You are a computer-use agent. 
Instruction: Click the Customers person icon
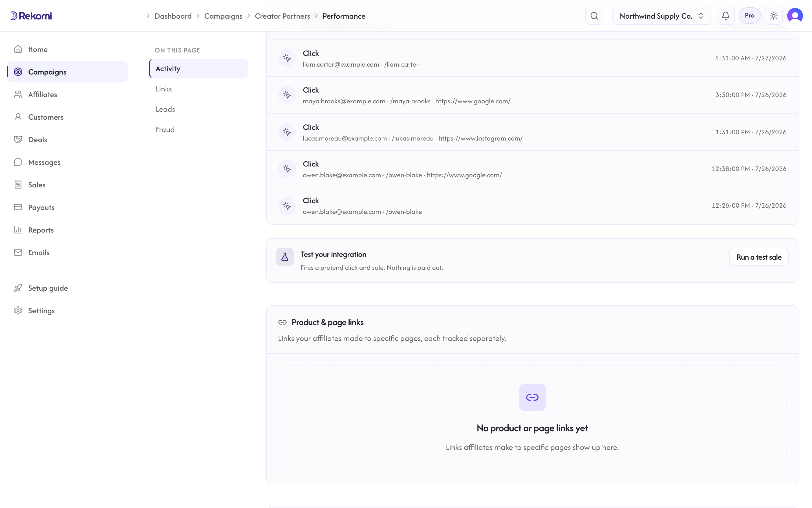[18, 117]
